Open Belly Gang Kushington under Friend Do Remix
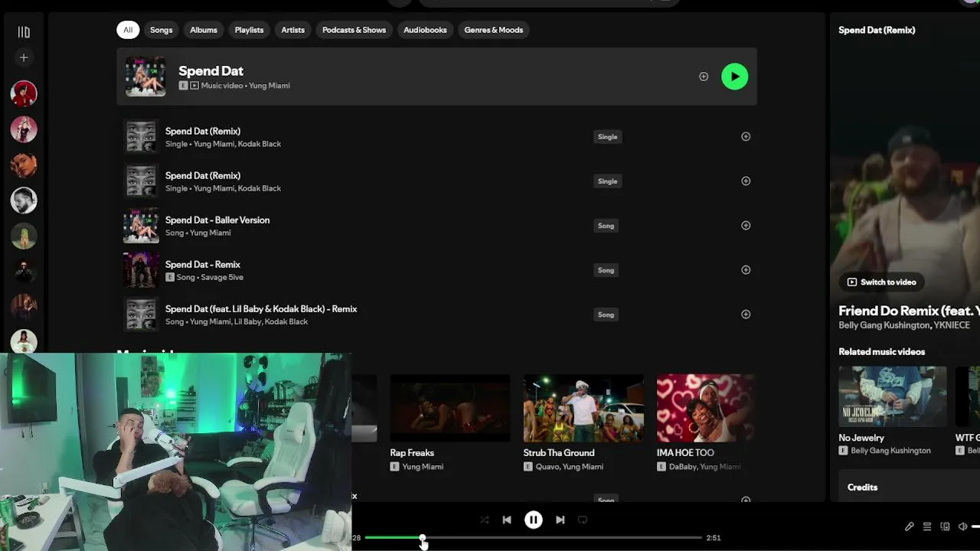Viewport: 980px width, 551px height. click(x=884, y=325)
